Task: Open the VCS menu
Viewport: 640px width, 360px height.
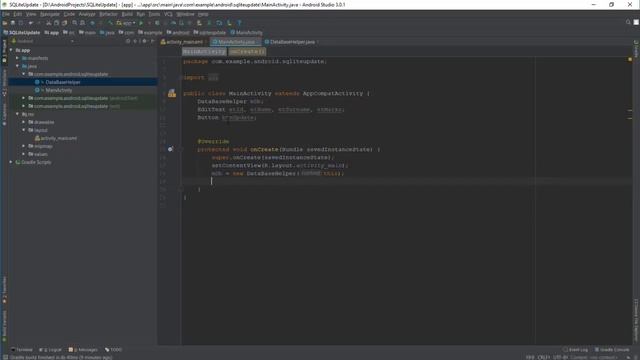Action: pyautogui.click(x=168, y=14)
